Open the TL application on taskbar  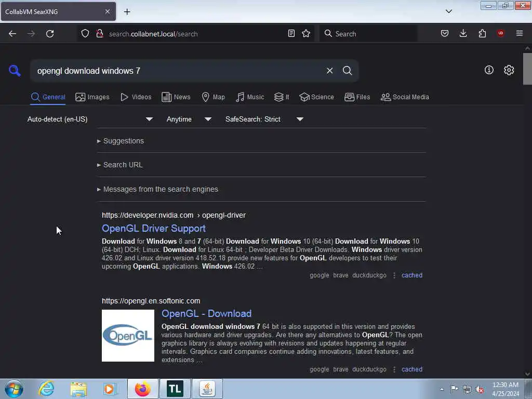pos(175,389)
